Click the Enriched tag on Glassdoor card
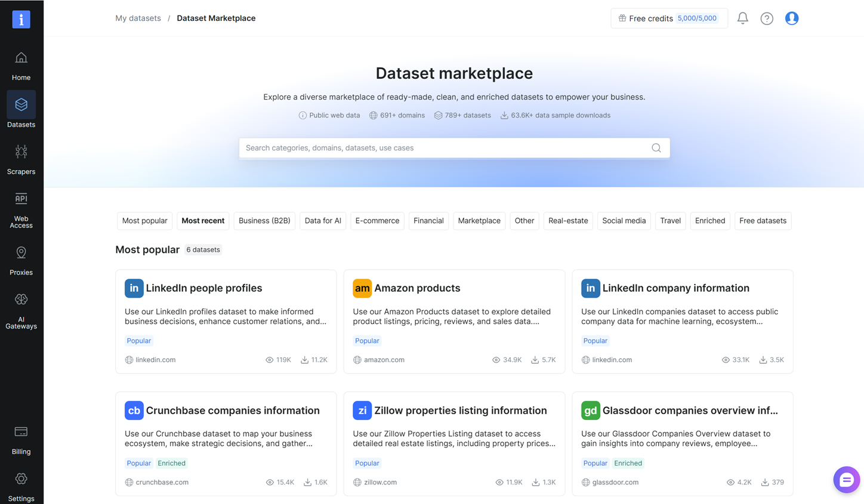Viewport: 864px width, 504px height. 628,463
